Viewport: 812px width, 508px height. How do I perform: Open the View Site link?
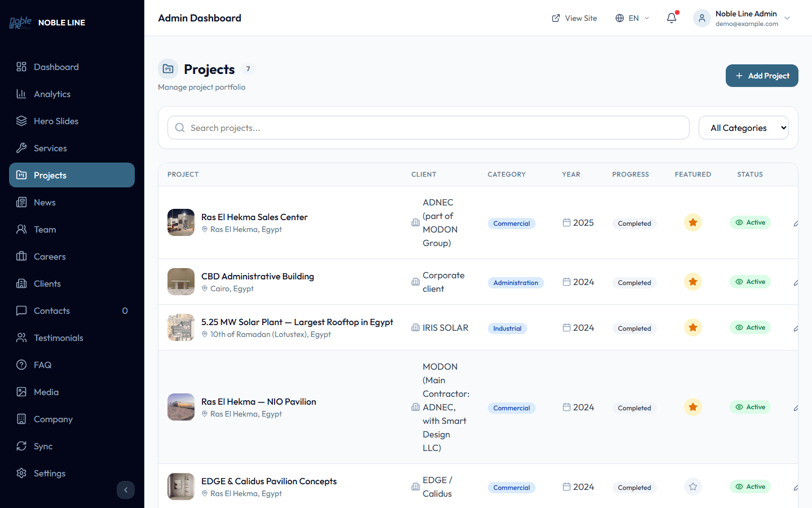[x=574, y=18]
